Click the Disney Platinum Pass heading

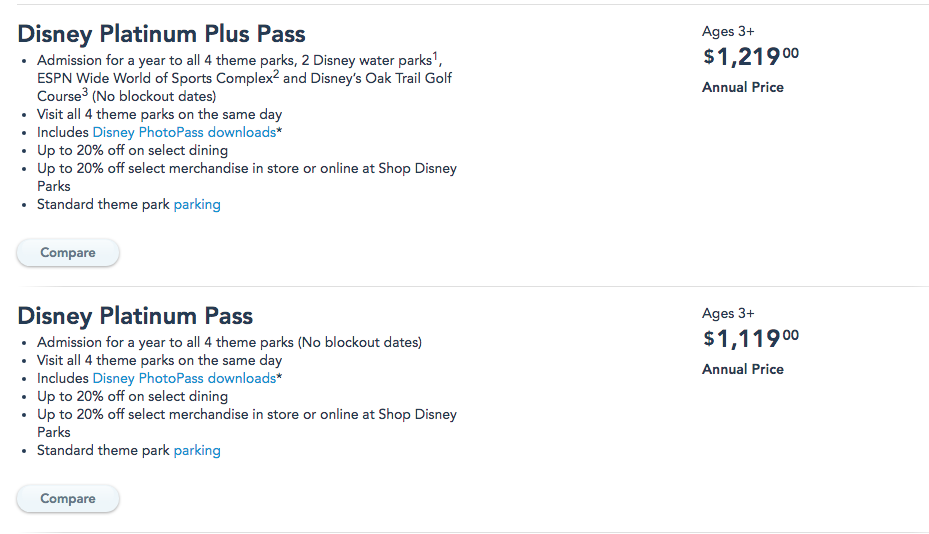point(135,316)
